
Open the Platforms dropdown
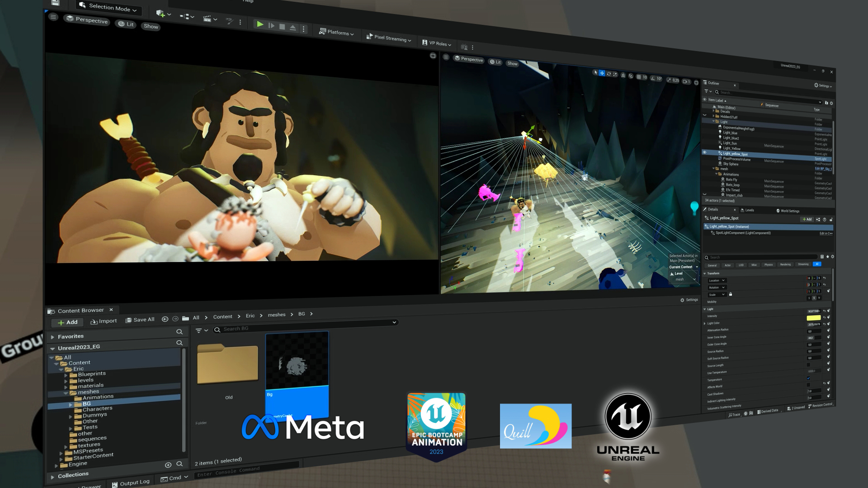pyautogui.click(x=336, y=32)
